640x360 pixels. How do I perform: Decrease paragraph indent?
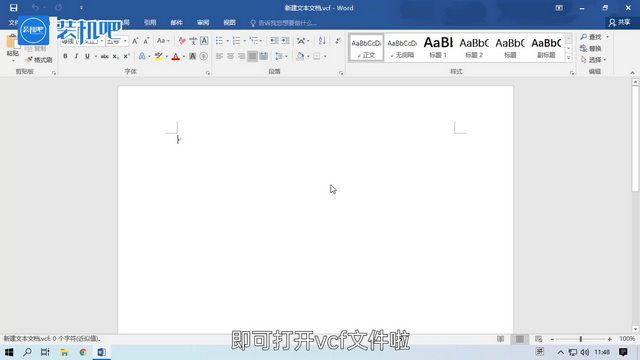click(x=274, y=40)
